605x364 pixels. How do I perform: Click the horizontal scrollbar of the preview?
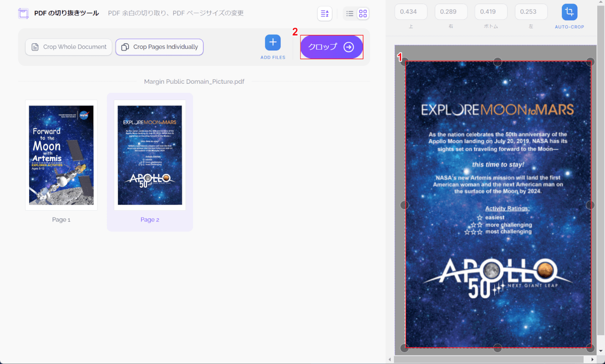pyautogui.click(x=488, y=359)
